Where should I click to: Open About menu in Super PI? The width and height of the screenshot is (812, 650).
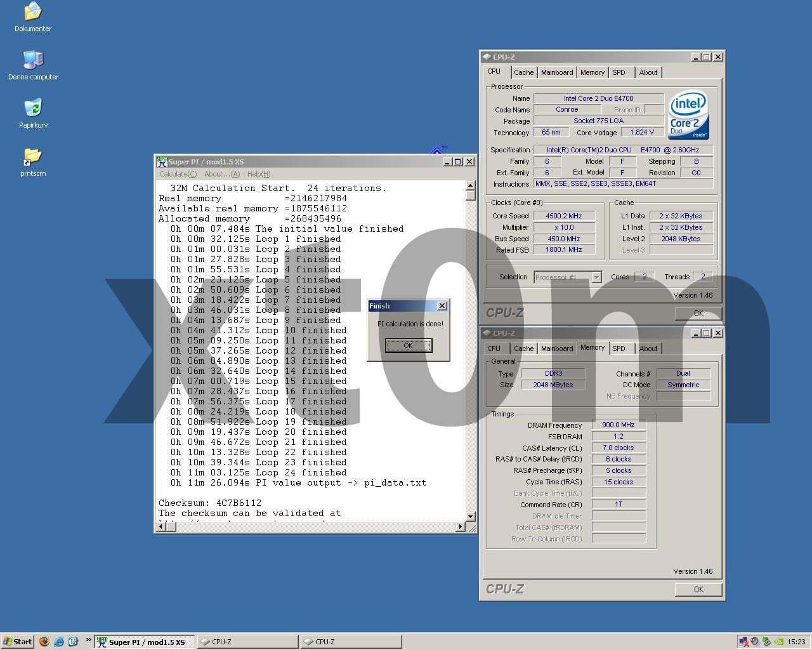point(221,174)
